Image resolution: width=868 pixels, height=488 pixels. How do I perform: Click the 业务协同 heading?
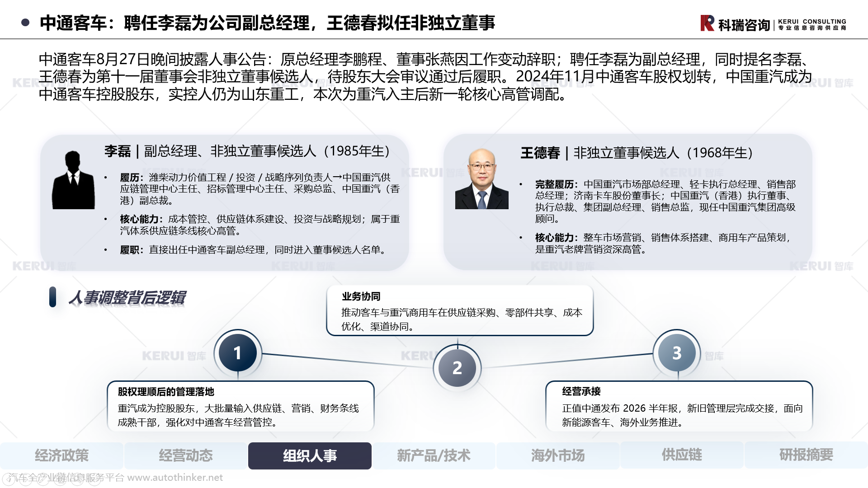click(x=361, y=296)
